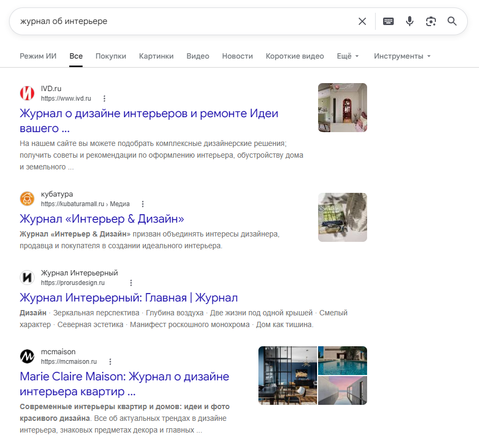Open more options for the kubaturamall.ru result

point(143,204)
